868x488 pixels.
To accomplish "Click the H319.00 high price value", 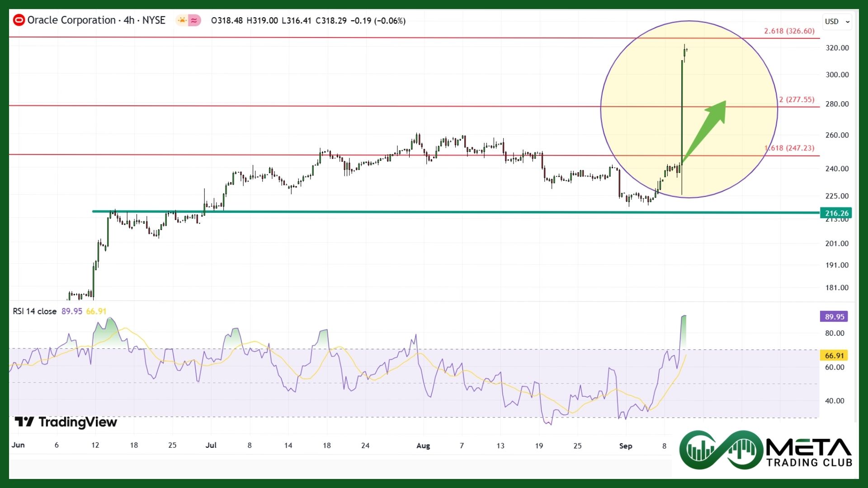I will click(x=262, y=21).
